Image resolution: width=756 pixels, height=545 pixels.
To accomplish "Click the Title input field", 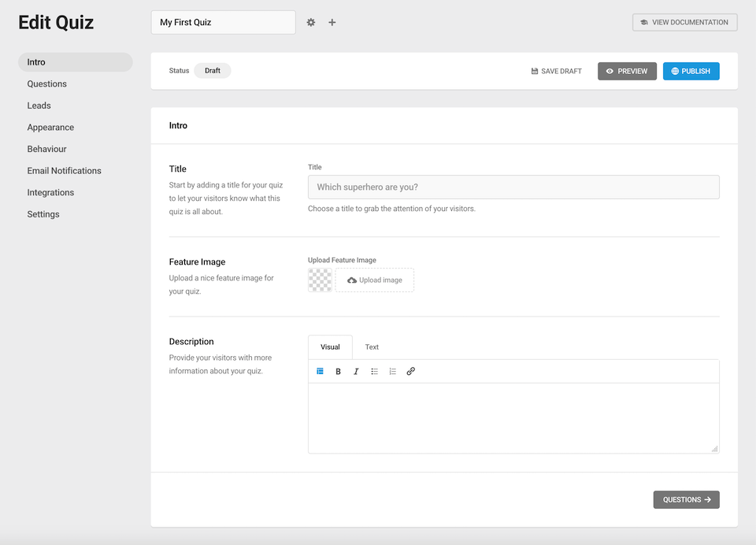I will click(513, 187).
